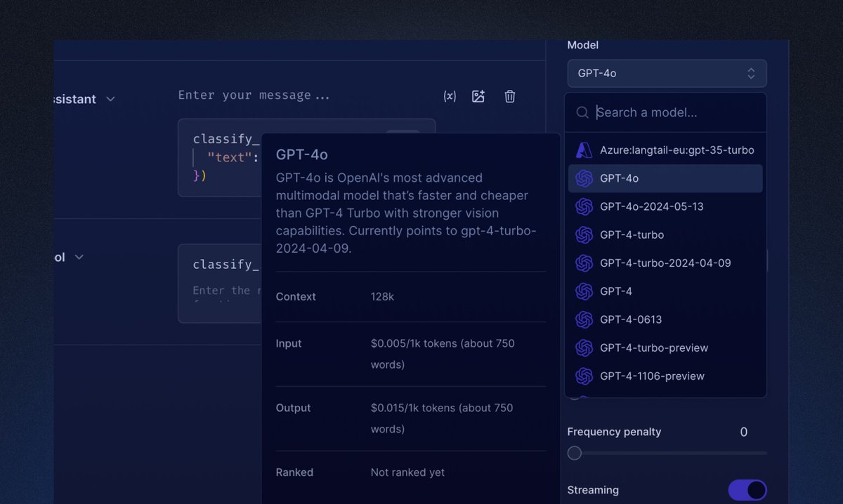Click the Frequency penalty value 0
The image size is (843, 504).
coord(744,432)
